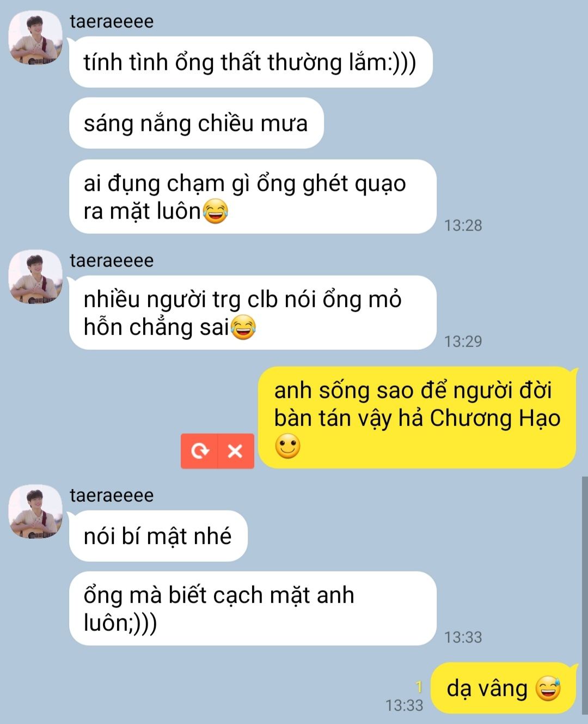
Task: Open taeraeeee's avatar beside 'nói bí mật nhé'
Action: pos(35,512)
